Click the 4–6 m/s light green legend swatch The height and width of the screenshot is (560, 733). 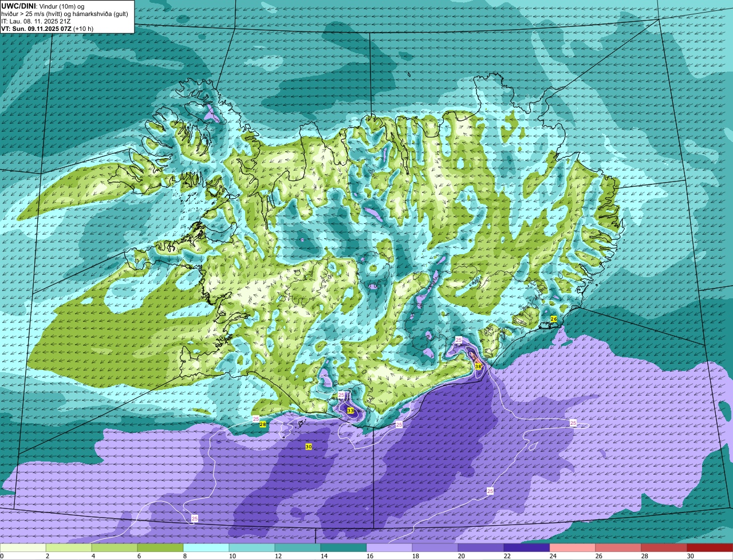pos(115,547)
